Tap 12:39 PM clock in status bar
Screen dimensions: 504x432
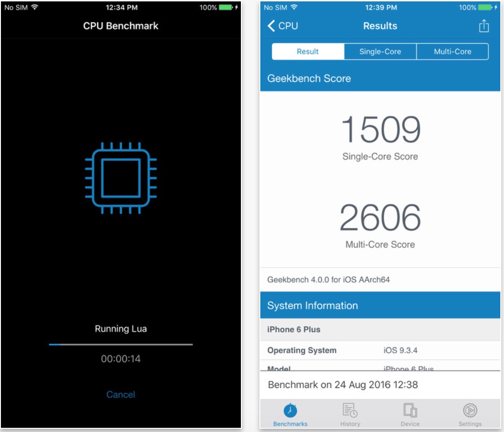(381, 7)
